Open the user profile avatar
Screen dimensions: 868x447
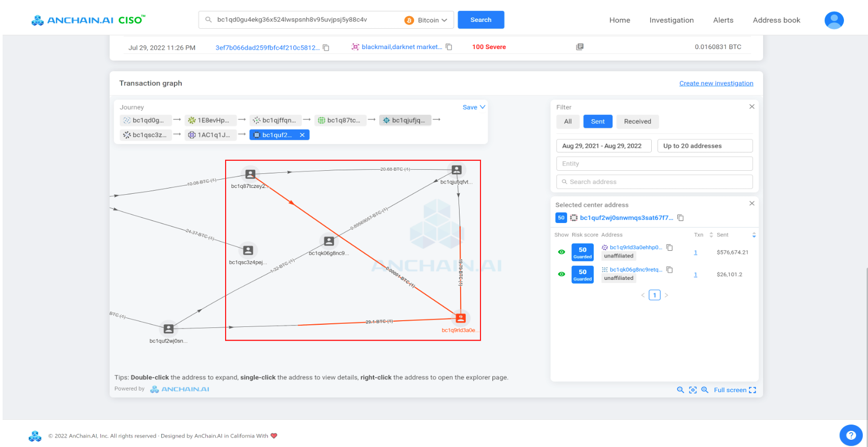pyautogui.click(x=834, y=20)
